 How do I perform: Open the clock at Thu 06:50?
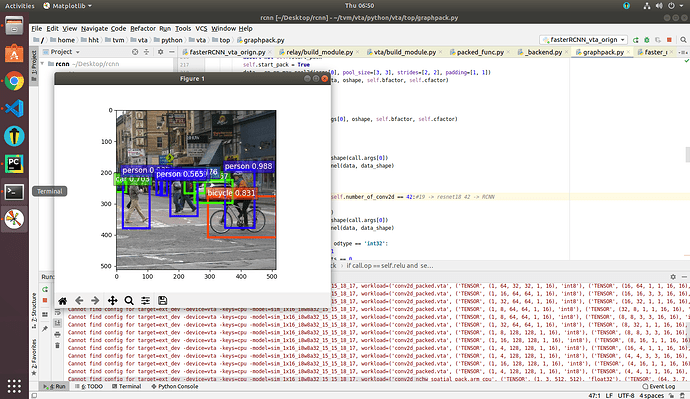359,6
